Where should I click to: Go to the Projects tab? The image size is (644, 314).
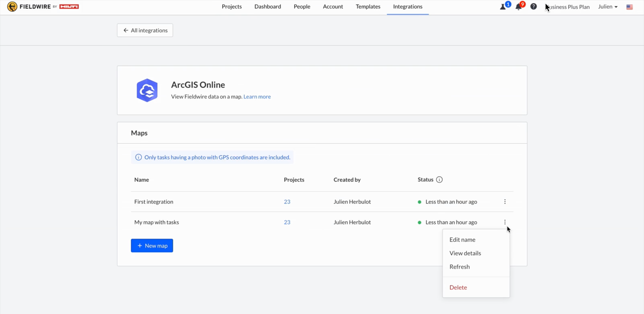232,7
